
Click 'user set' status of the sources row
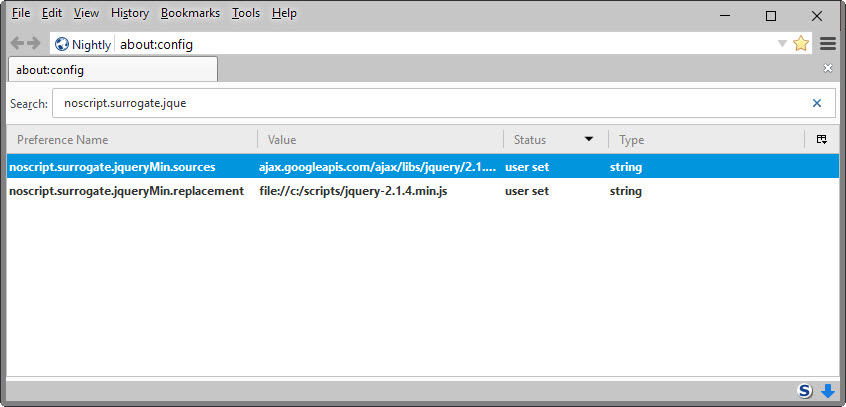(527, 167)
